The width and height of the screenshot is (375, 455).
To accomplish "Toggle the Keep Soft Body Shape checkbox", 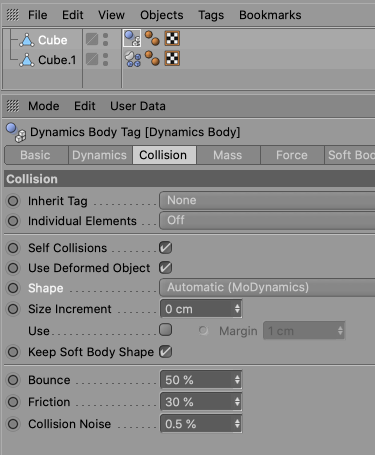I will point(165,352).
